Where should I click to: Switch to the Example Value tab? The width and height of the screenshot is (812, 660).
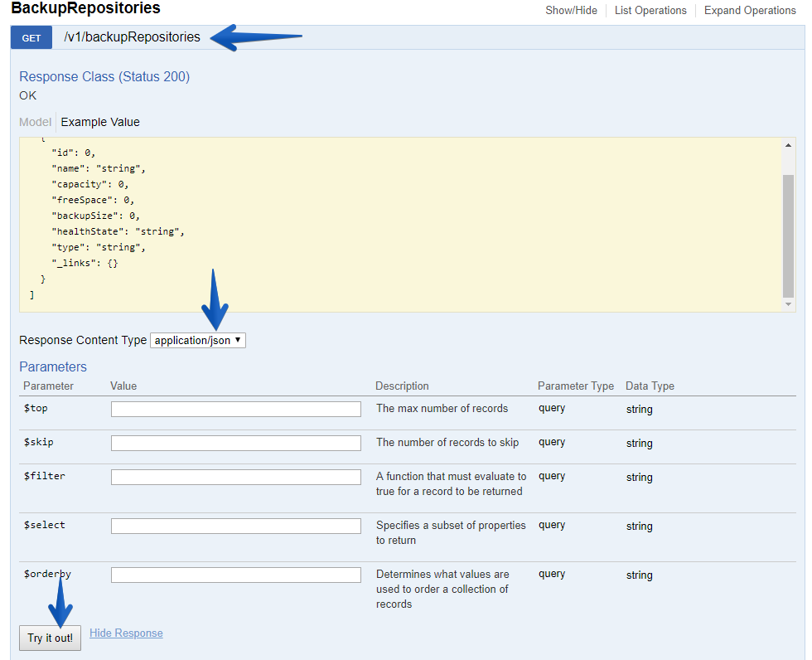[100, 122]
